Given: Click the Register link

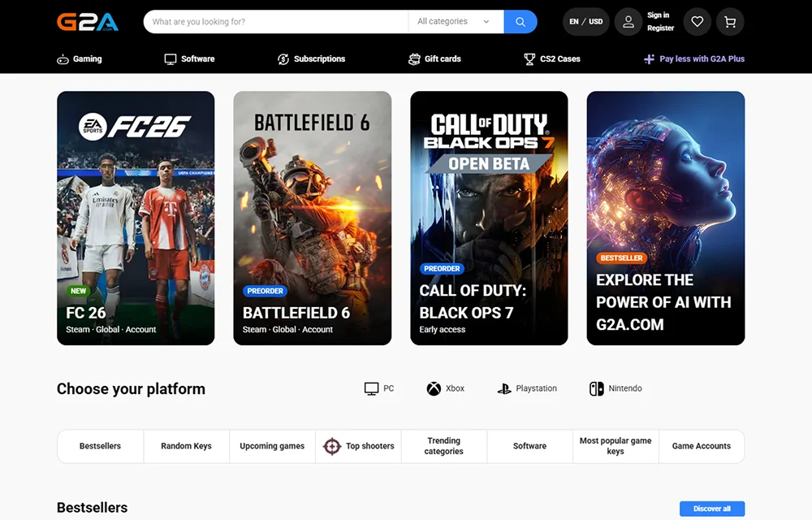Looking at the screenshot, I should coord(660,28).
